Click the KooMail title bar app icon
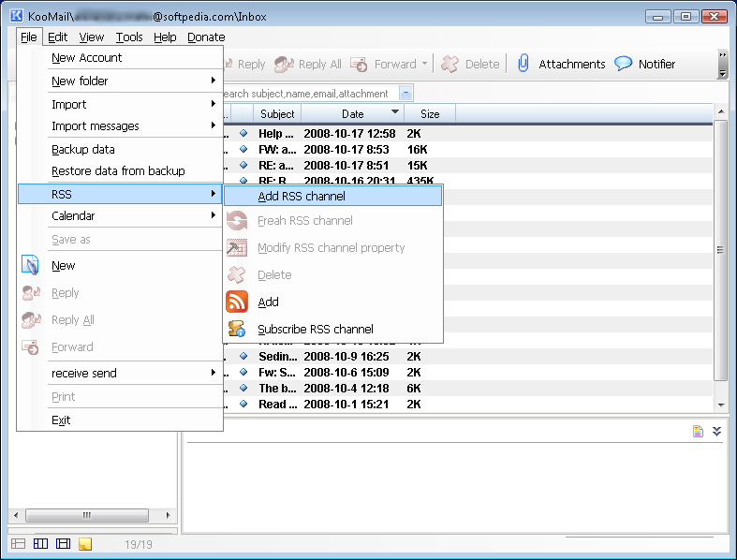Image resolution: width=737 pixels, height=560 pixels. tap(17, 16)
